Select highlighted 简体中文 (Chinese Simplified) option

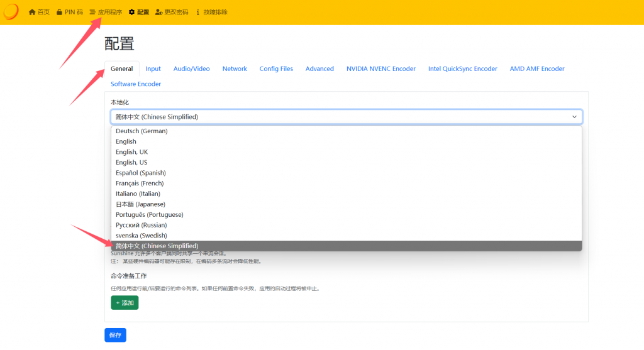click(x=347, y=246)
